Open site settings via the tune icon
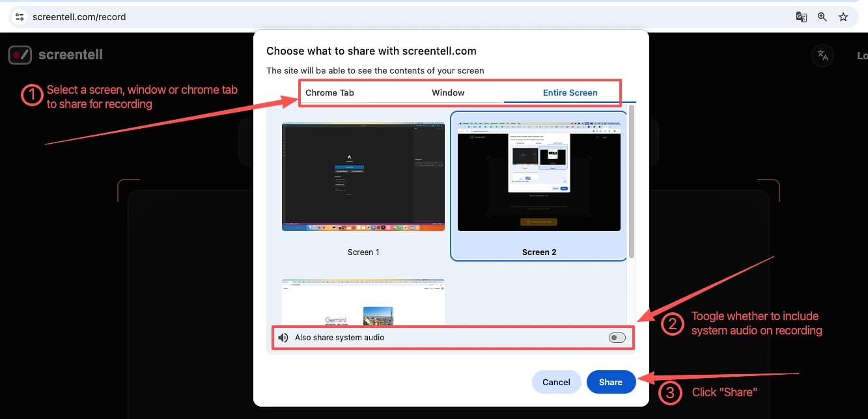The image size is (868, 419). pyautogui.click(x=18, y=17)
